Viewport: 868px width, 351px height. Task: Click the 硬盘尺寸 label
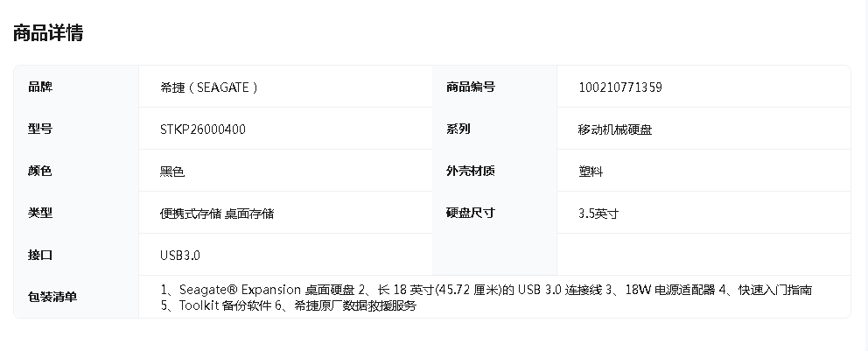[x=471, y=214]
